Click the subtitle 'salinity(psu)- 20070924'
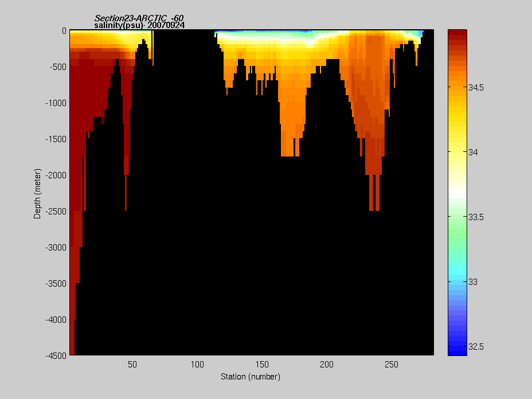This screenshot has width=532, height=399. (x=139, y=25)
